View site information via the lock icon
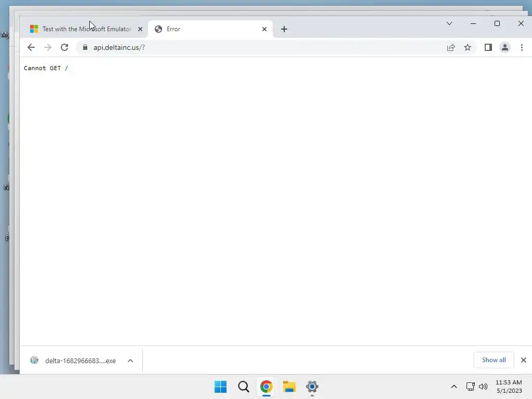Screen dimensions: 532x399 85,47
